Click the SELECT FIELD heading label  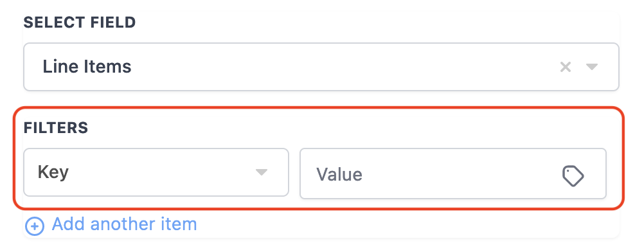click(x=80, y=22)
